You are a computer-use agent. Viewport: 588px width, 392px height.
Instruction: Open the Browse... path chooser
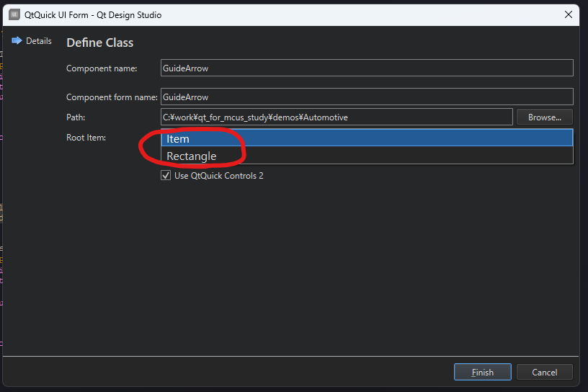click(x=545, y=117)
